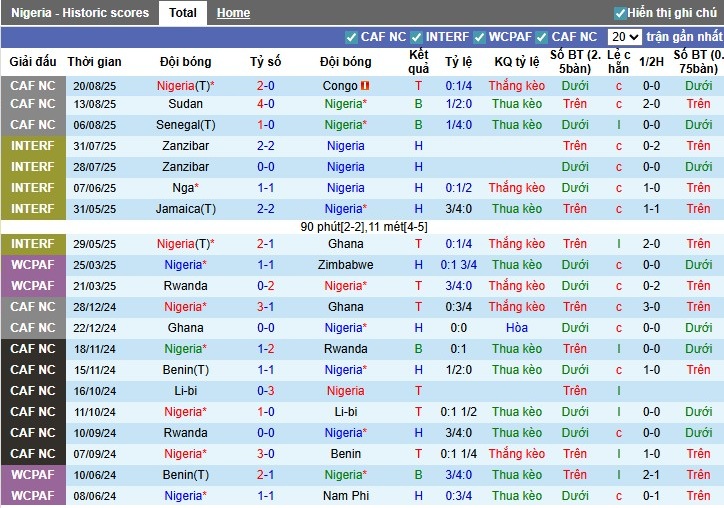Open the 1-1 score of Nam Phi match

click(265, 496)
